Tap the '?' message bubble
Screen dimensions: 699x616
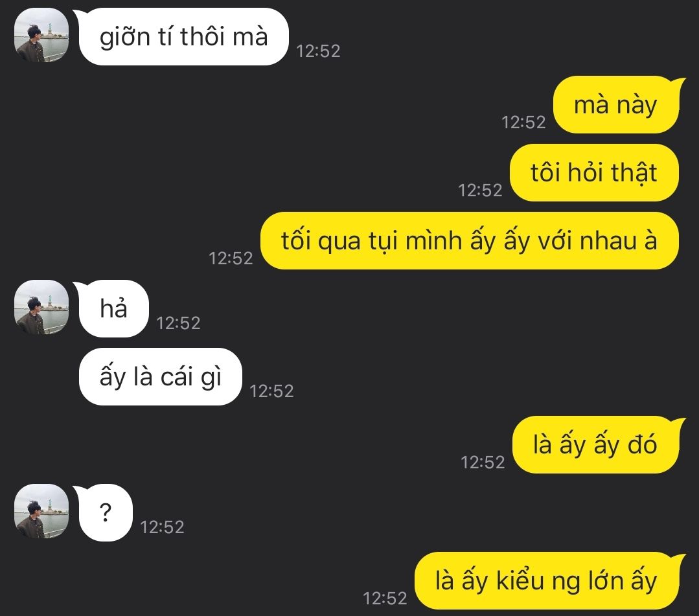click(105, 512)
